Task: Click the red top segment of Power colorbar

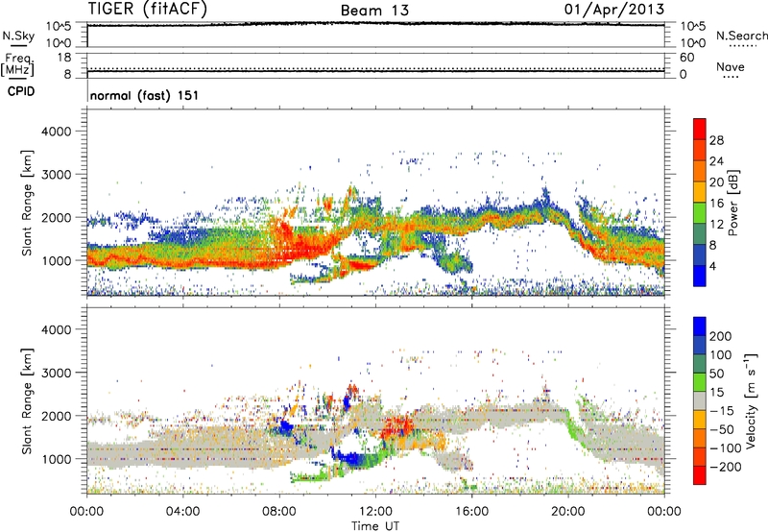Action: [700, 129]
